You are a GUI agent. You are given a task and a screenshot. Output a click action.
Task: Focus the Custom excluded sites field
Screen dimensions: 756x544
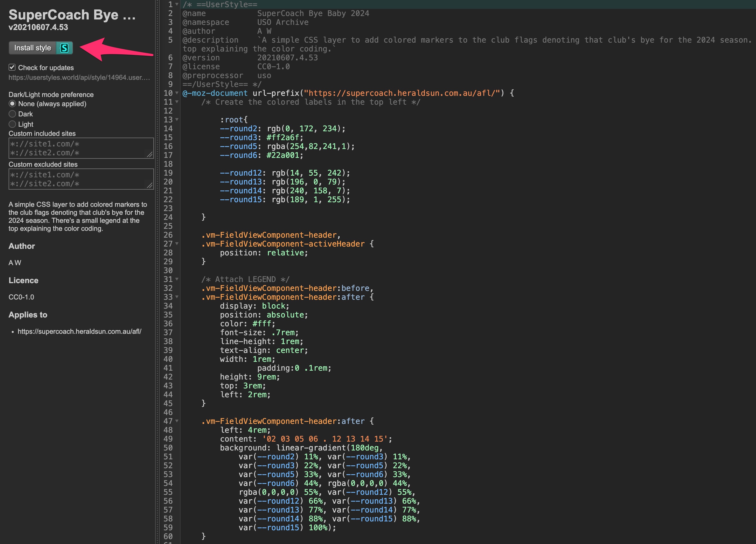click(81, 179)
